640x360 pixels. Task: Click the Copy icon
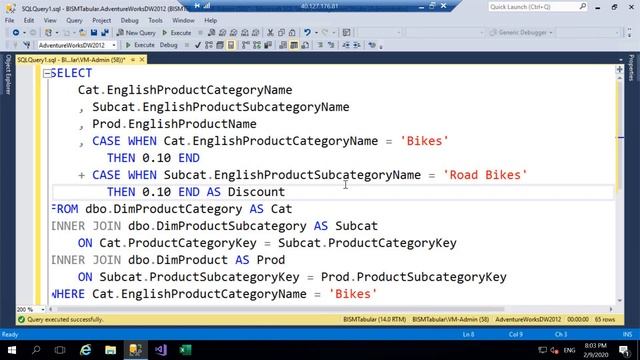click(281, 33)
